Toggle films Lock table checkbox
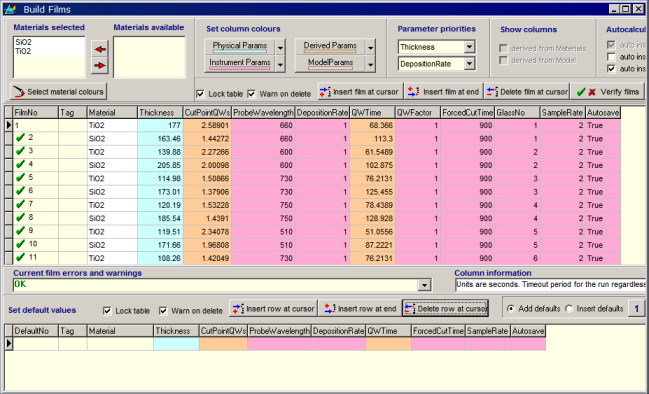Screen dimensions: 649x394 point(201,94)
